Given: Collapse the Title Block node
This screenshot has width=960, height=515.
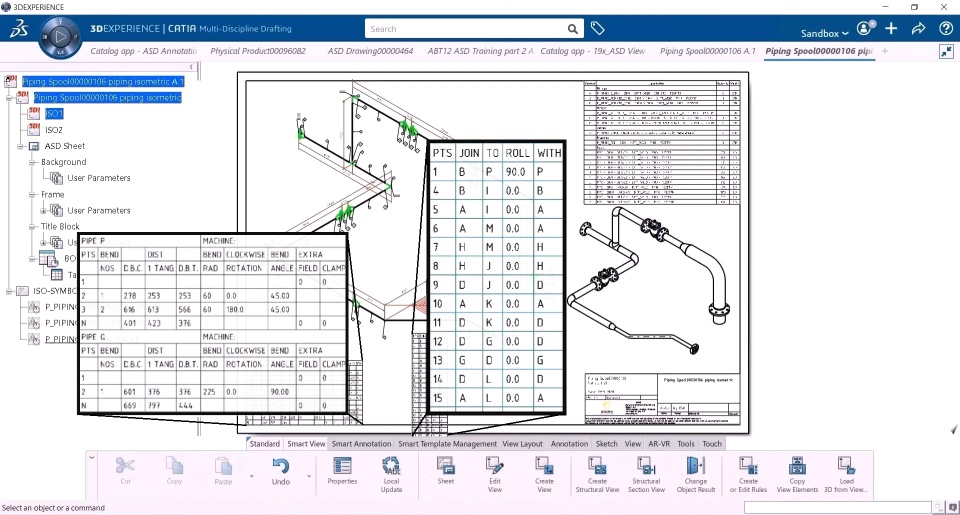Looking at the screenshot, I should [32, 227].
